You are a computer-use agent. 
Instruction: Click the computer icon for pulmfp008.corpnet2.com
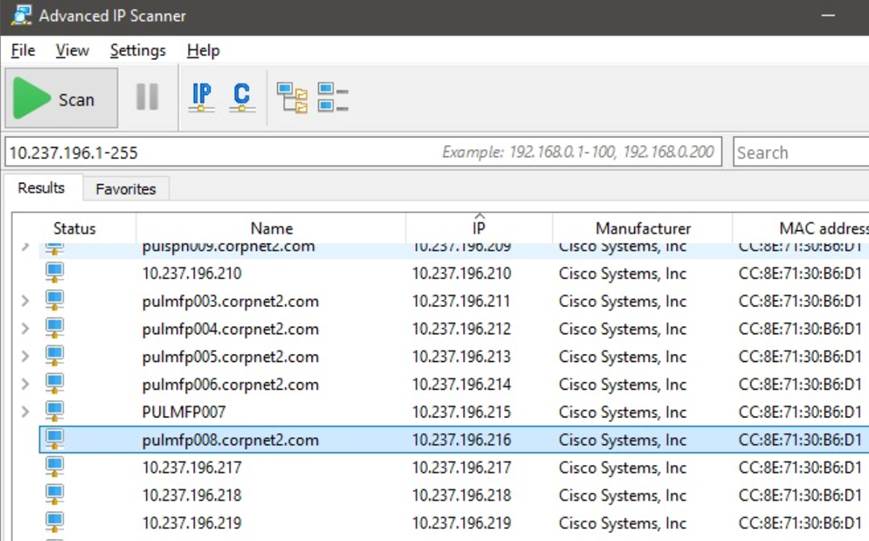[x=54, y=439]
